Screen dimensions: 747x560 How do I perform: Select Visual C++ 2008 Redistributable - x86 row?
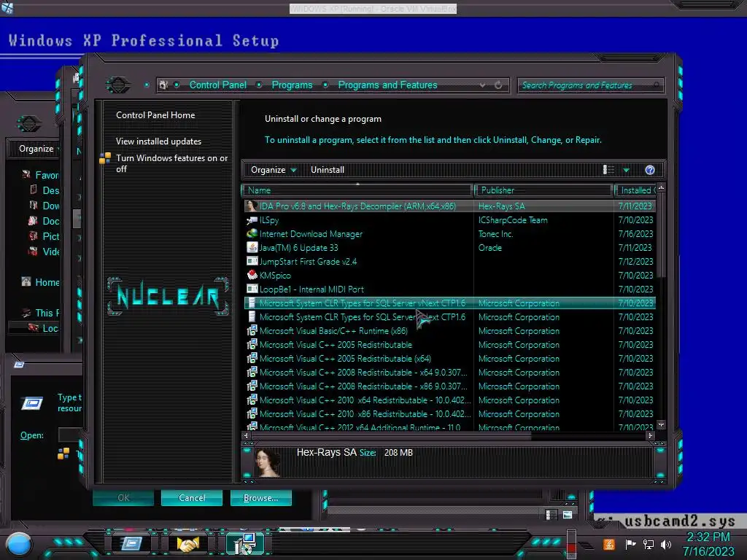click(449, 386)
